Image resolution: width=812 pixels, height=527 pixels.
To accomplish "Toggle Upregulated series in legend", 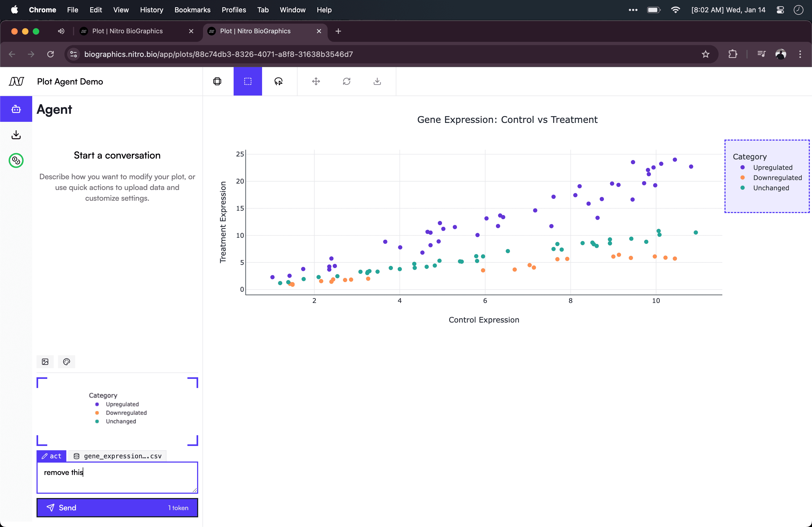I will pyautogui.click(x=773, y=167).
